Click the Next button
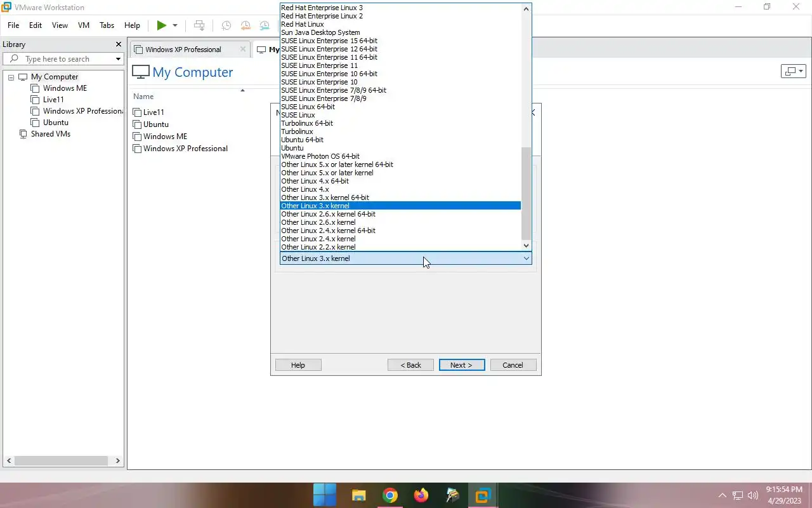Viewport: 812px width, 508px height. tap(462, 365)
